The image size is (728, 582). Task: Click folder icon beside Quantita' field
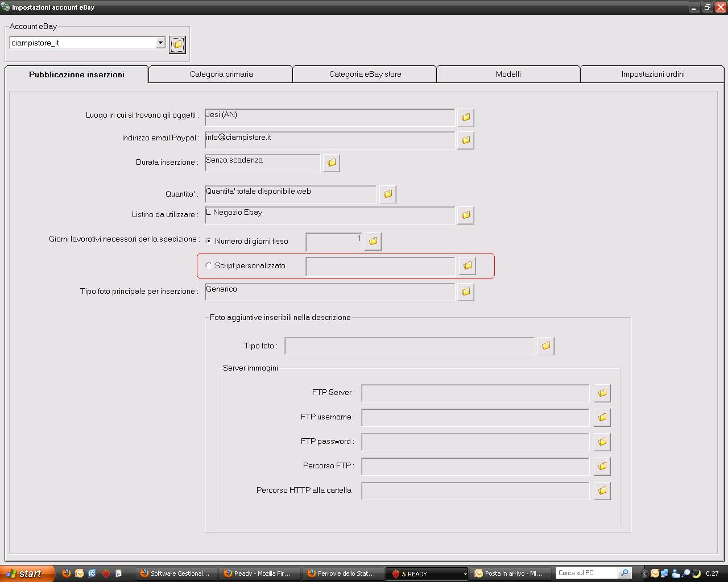point(388,194)
